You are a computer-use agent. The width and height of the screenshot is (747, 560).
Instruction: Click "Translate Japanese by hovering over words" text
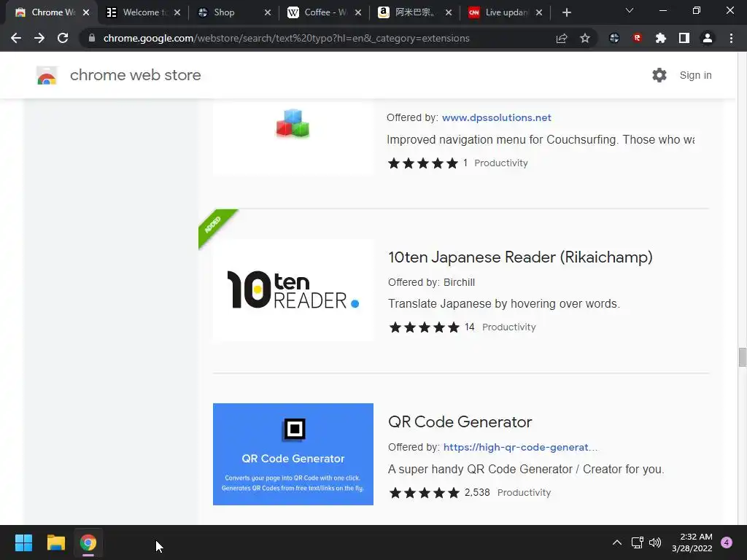coord(504,304)
